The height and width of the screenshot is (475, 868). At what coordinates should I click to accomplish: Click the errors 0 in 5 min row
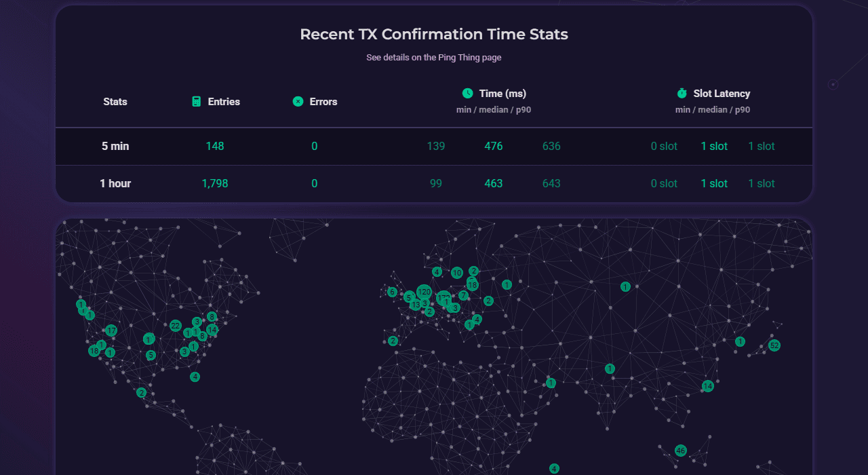click(x=315, y=146)
